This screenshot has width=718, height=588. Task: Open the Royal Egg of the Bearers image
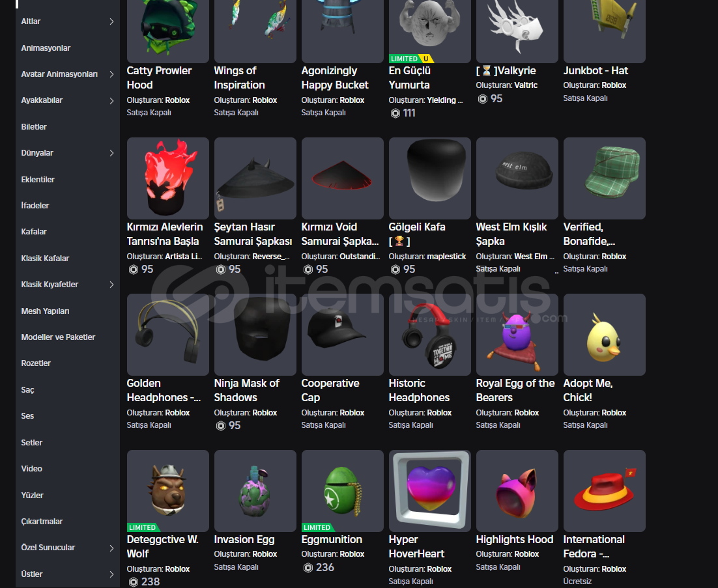point(517,334)
